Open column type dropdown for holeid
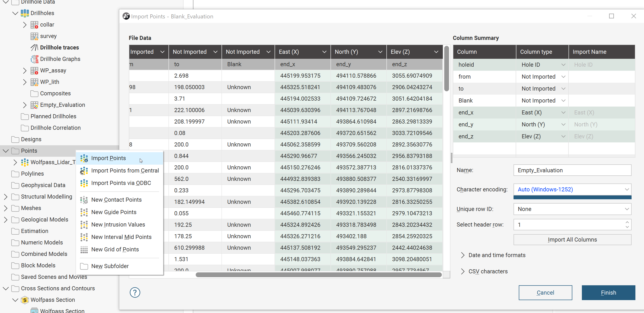644x313 pixels. click(563, 65)
